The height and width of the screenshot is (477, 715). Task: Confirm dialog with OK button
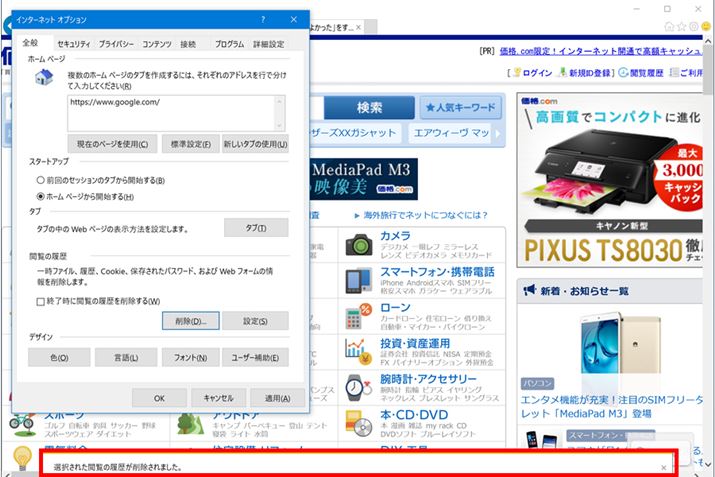[159, 398]
